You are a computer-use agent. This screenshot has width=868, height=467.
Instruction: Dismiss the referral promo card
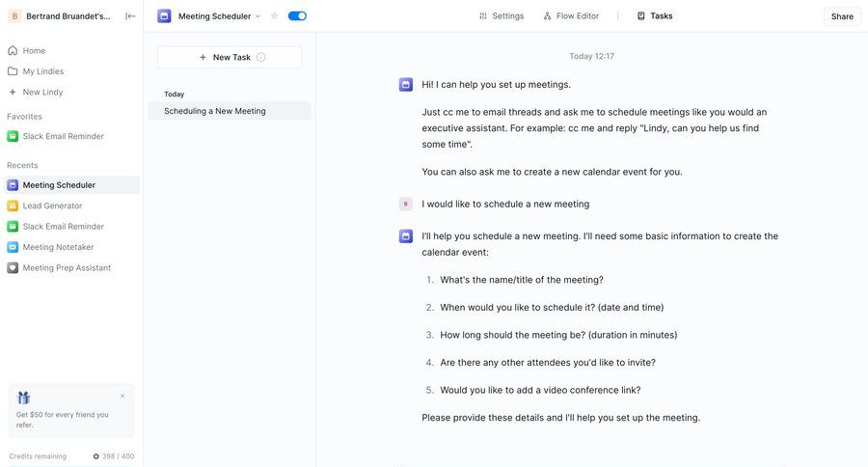click(122, 396)
